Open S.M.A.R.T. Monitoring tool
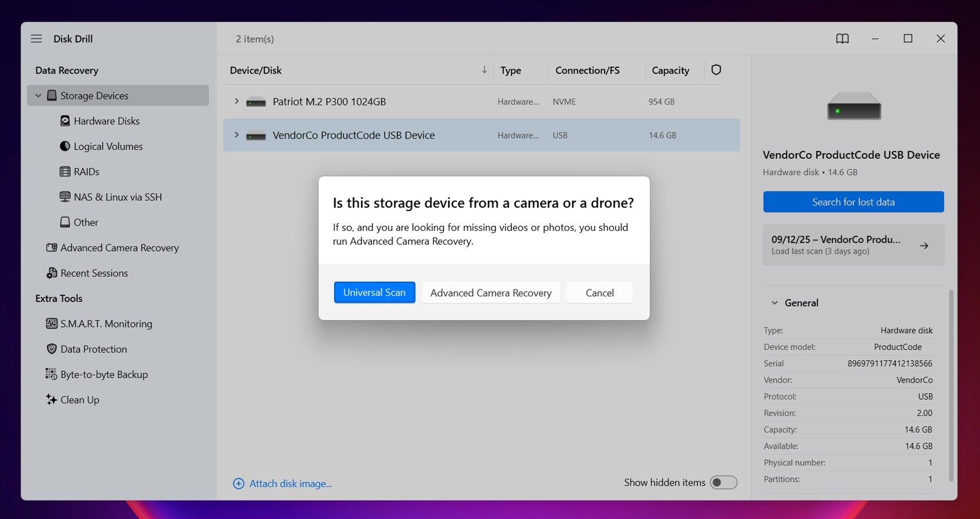The height and width of the screenshot is (519, 980). coord(106,324)
